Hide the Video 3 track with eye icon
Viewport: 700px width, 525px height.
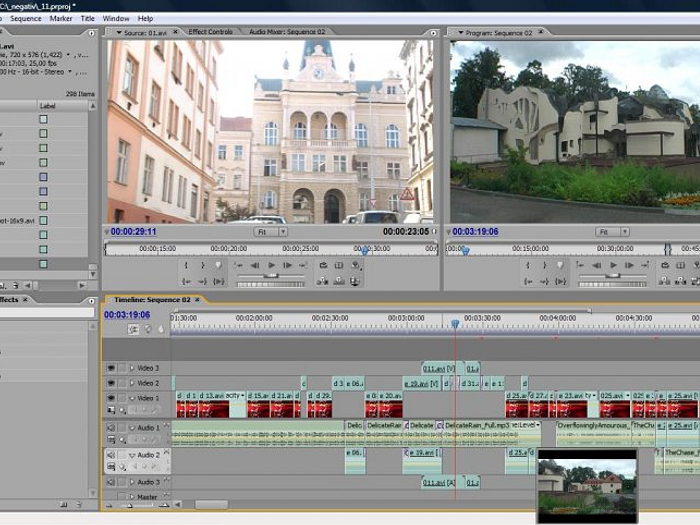111,368
